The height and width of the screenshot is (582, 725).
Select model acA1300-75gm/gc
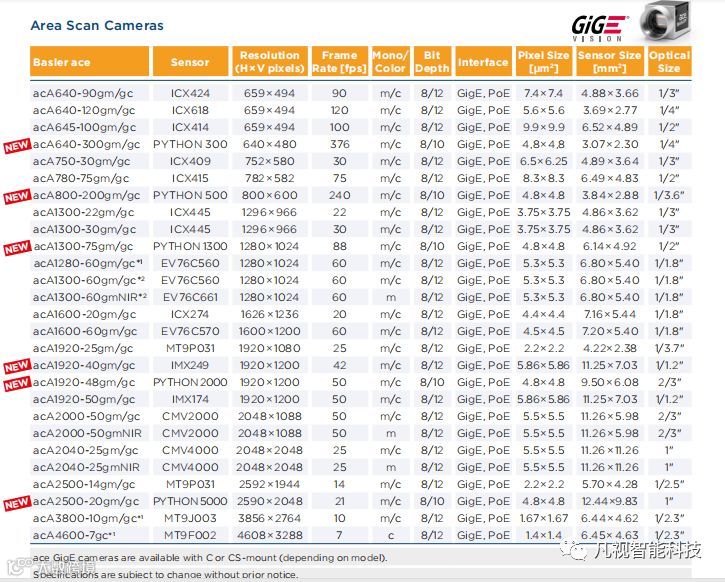(x=83, y=246)
